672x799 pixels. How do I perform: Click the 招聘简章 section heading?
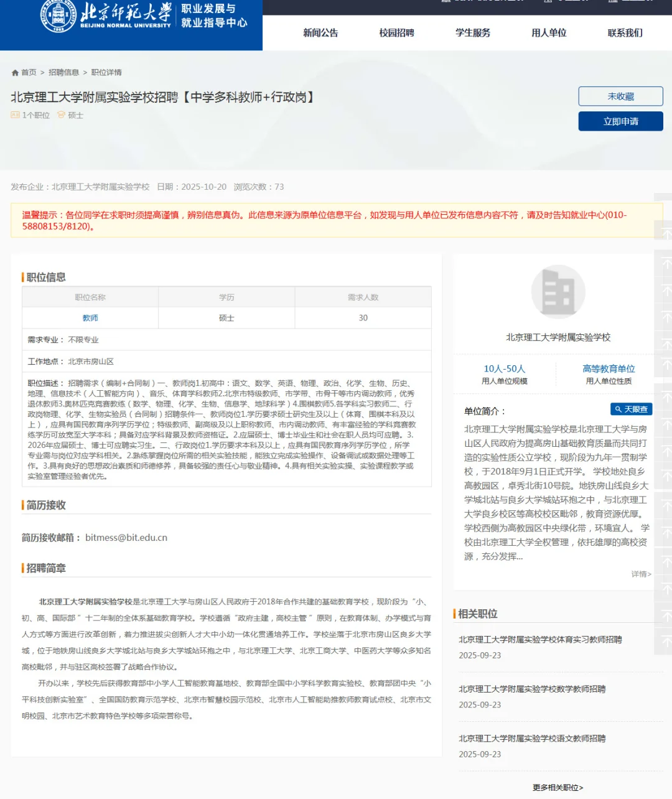pyautogui.click(x=46, y=568)
